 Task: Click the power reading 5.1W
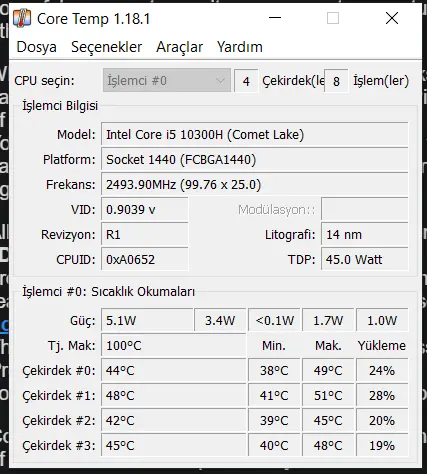click(147, 321)
